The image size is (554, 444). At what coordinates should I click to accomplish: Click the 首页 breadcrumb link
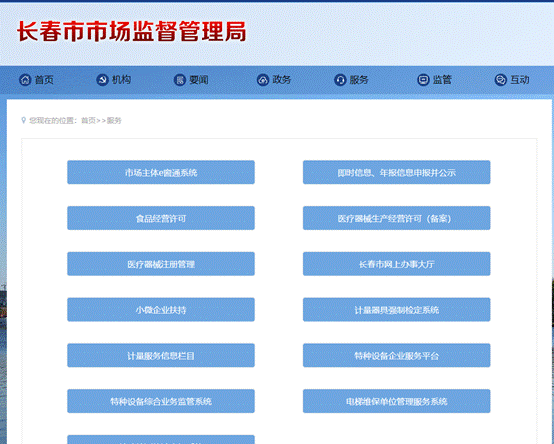[88, 121]
